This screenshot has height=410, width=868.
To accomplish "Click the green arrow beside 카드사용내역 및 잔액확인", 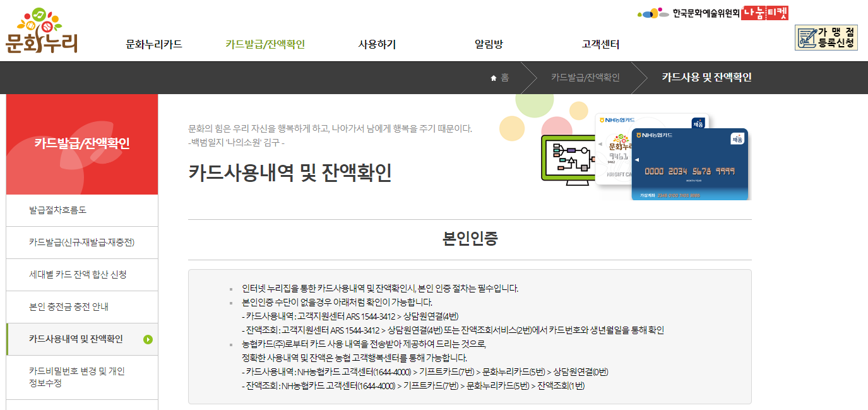I will tap(146, 340).
